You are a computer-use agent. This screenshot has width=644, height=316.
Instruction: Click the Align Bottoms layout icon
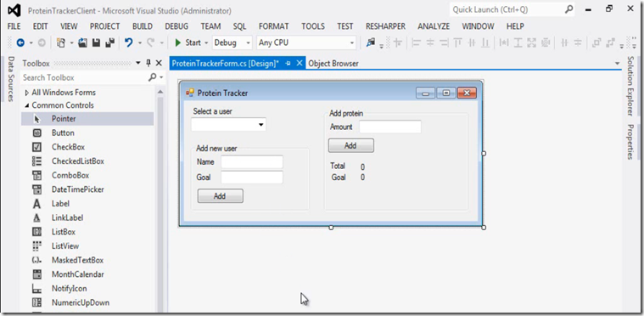(485, 42)
